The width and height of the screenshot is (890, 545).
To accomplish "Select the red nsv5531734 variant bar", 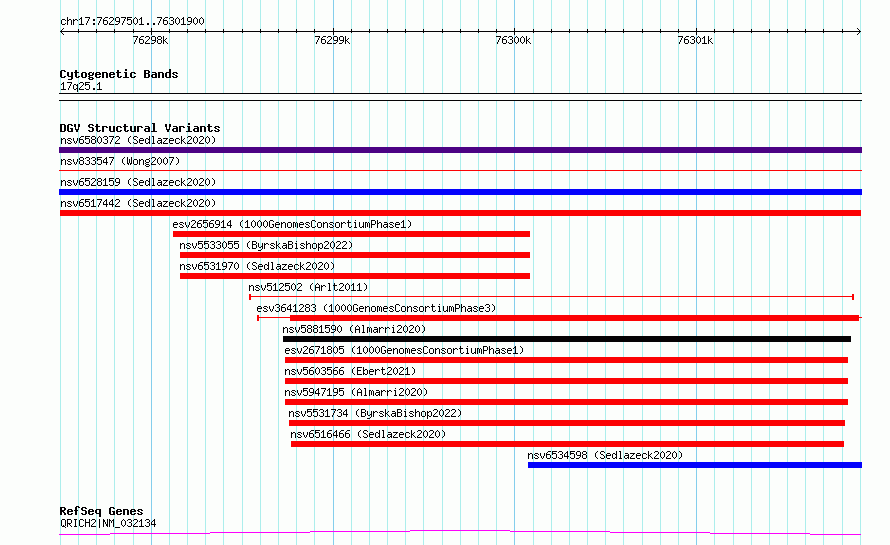I will point(567,423).
